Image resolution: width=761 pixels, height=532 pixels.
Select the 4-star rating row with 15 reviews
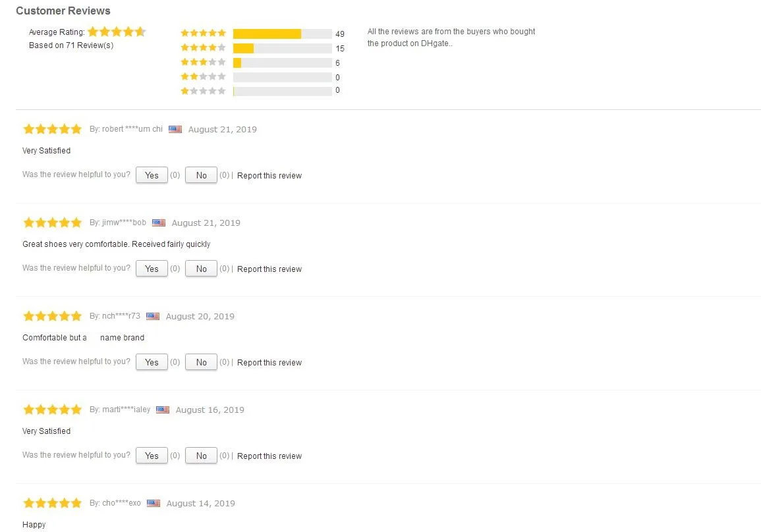coord(262,48)
